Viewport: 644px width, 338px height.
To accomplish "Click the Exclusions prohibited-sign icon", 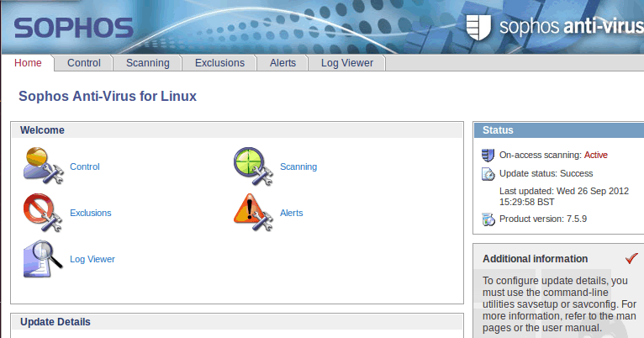I will pyautogui.click(x=43, y=213).
